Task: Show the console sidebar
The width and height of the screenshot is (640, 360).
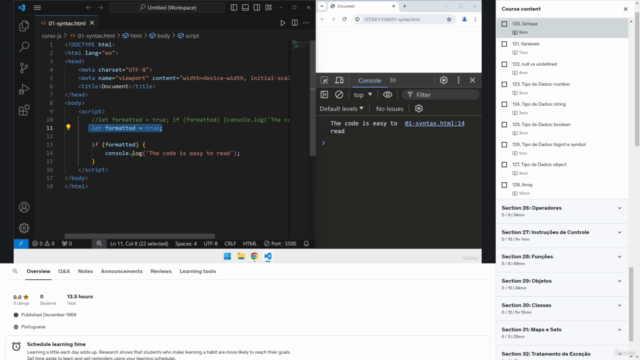Action: (x=324, y=95)
